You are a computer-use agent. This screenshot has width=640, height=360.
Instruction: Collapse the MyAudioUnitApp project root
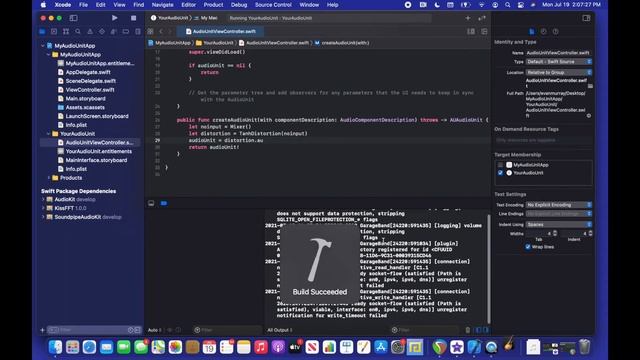[43, 46]
